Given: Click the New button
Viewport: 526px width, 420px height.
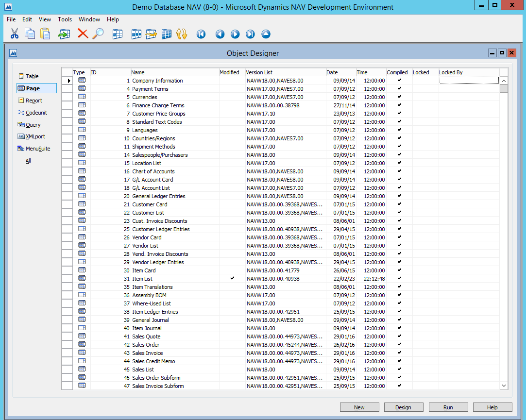Looking at the screenshot, I should click(x=359, y=407).
